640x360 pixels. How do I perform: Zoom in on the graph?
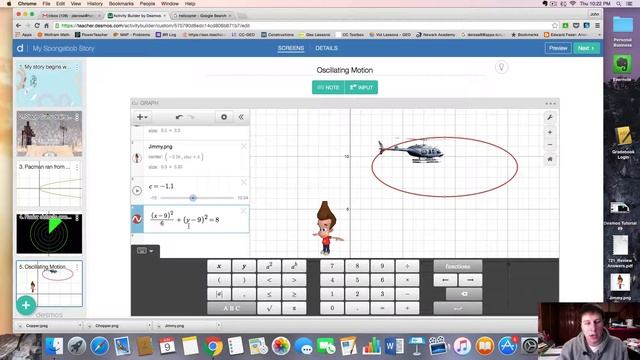(550, 132)
